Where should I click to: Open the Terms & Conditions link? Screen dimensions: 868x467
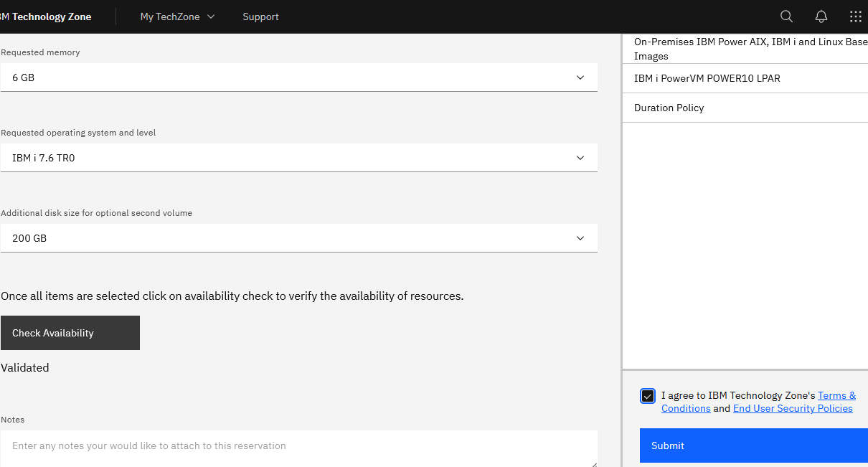[x=836, y=395]
